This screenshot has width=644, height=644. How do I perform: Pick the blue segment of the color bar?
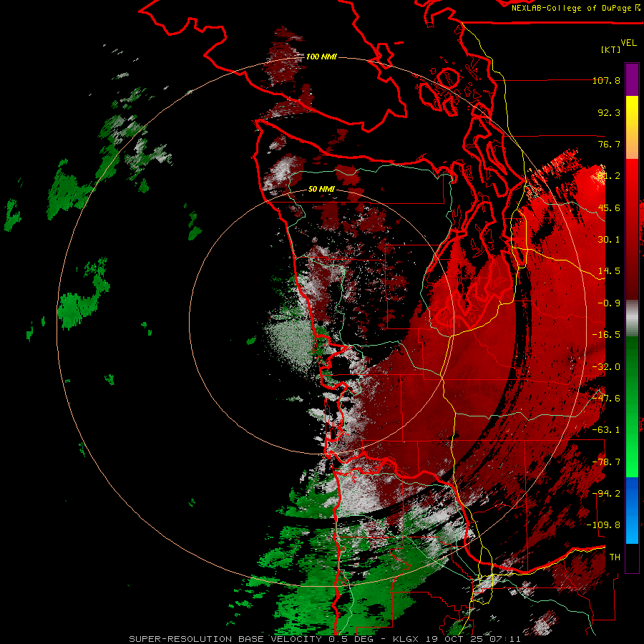(632, 510)
